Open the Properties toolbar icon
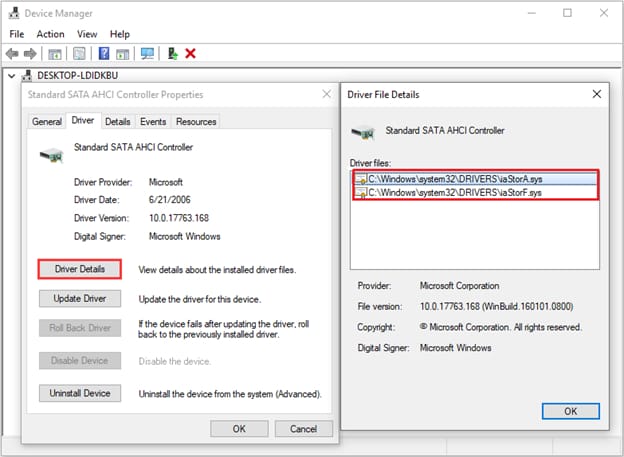Screen dimensions: 624x457 coord(79,54)
